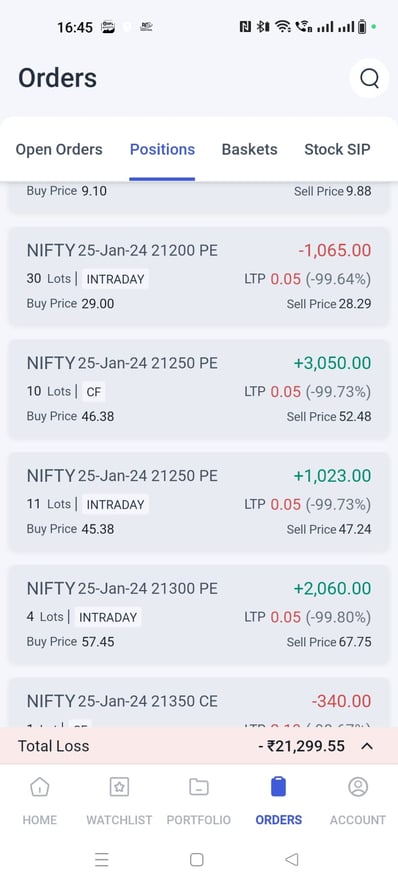The height and width of the screenshot is (884, 398).
Task: Go to Portfolio folder icon
Action: pos(198,786)
